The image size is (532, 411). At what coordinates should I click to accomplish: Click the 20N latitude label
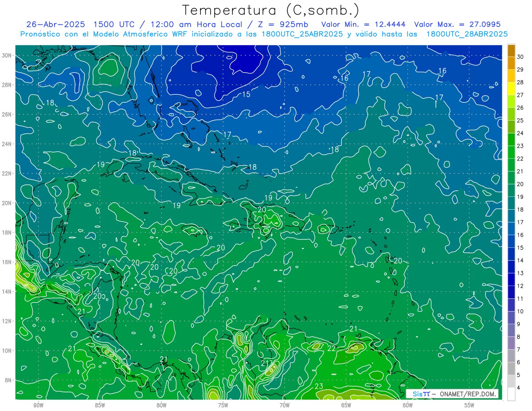pos(7,203)
